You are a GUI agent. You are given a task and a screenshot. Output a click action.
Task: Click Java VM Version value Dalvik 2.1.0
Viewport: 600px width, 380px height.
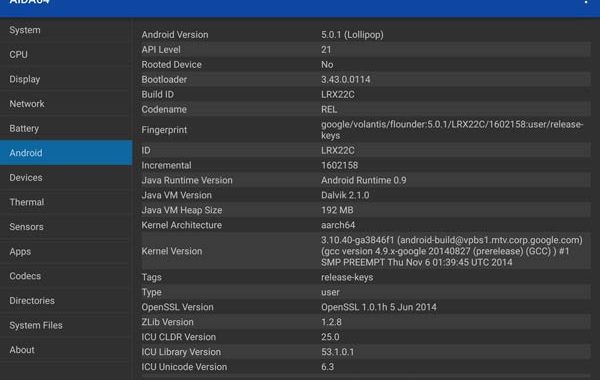pos(345,195)
